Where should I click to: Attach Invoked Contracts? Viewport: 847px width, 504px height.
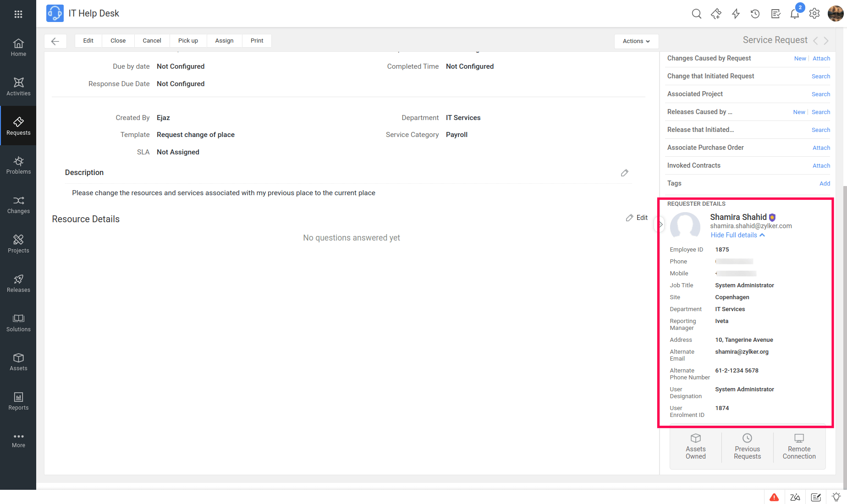point(821,165)
